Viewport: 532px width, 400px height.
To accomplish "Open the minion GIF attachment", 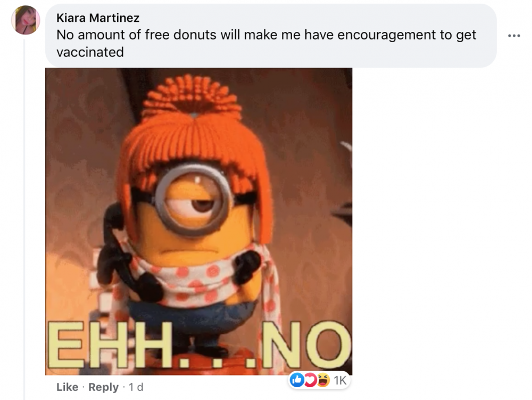I will click(199, 222).
